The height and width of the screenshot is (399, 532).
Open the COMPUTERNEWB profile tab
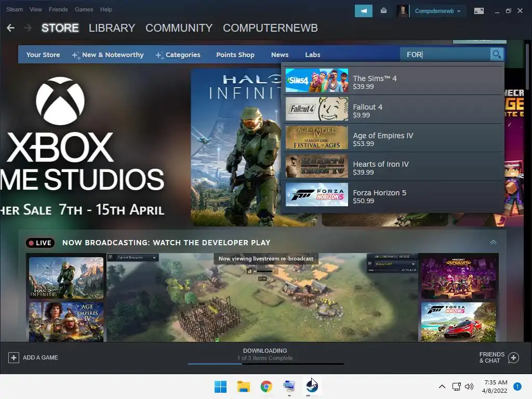(270, 28)
